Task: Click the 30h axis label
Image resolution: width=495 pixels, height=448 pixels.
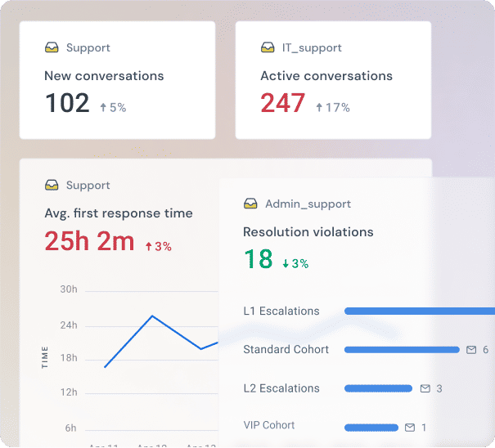Action: pos(69,289)
